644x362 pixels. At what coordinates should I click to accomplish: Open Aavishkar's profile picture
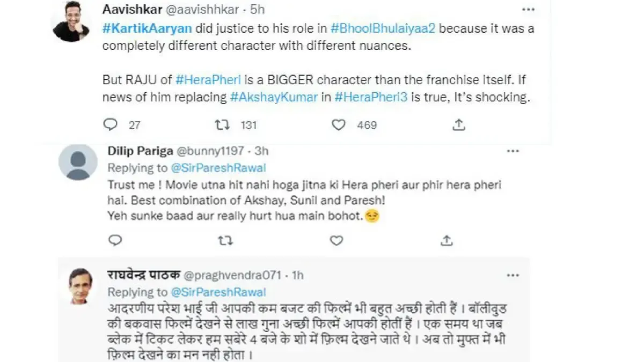point(71,21)
